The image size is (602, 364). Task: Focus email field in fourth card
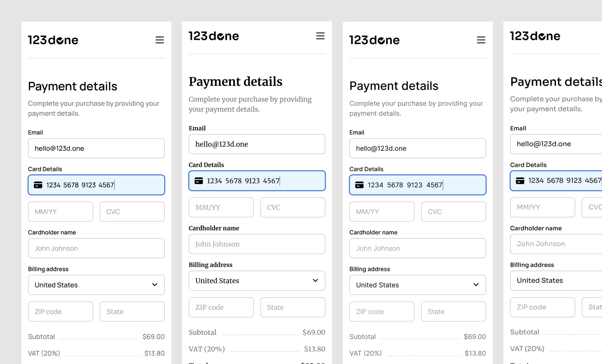click(x=556, y=144)
